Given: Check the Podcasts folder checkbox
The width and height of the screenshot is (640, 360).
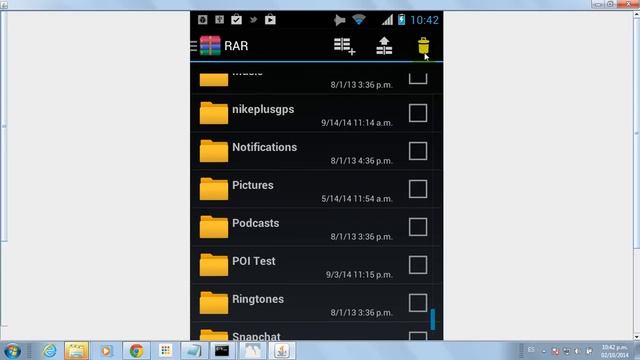Looking at the screenshot, I should [x=418, y=227].
